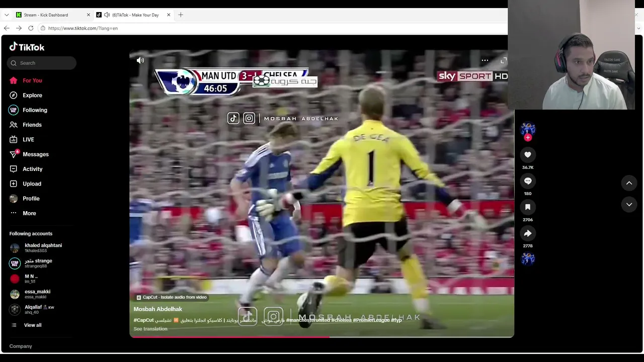
Task: Close the TikTok tab
Action: click(x=169, y=15)
